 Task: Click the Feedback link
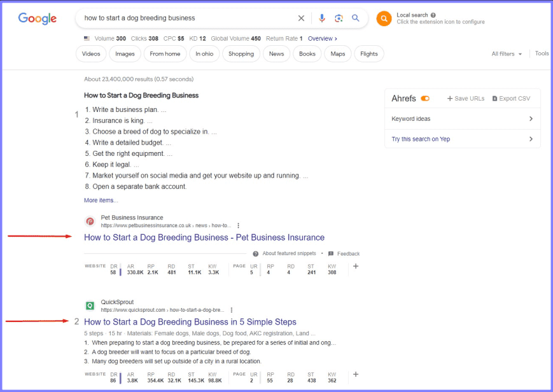coord(349,254)
